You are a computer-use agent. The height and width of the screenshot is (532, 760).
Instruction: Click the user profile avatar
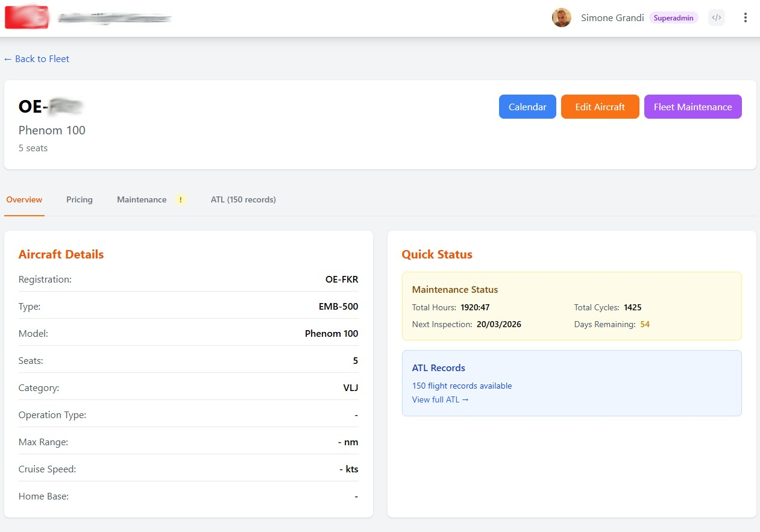pyautogui.click(x=561, y=17)
